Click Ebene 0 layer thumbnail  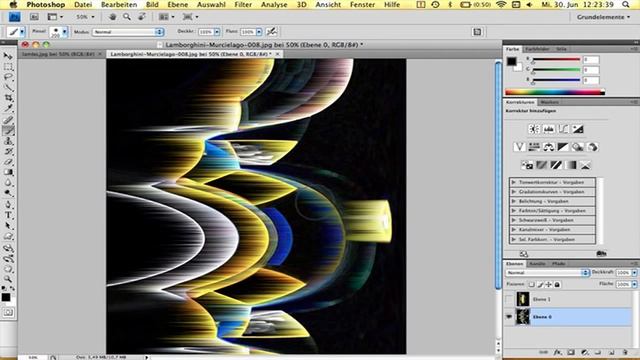click(522, 317)
